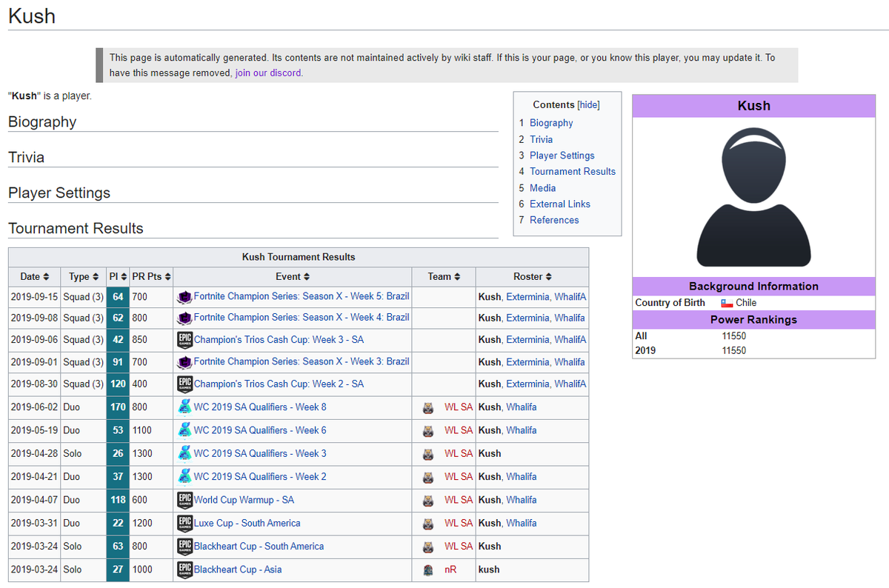Viewport: 889px width, 588px height.
Task: Open Champion's Trios Cash Cup: Week 2 - SA
Action: [279, 384]
